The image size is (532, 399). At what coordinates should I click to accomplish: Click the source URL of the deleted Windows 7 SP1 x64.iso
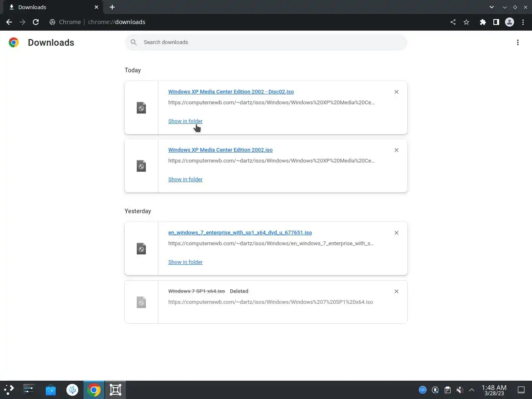pyautogui.click(x=271, y=302)
